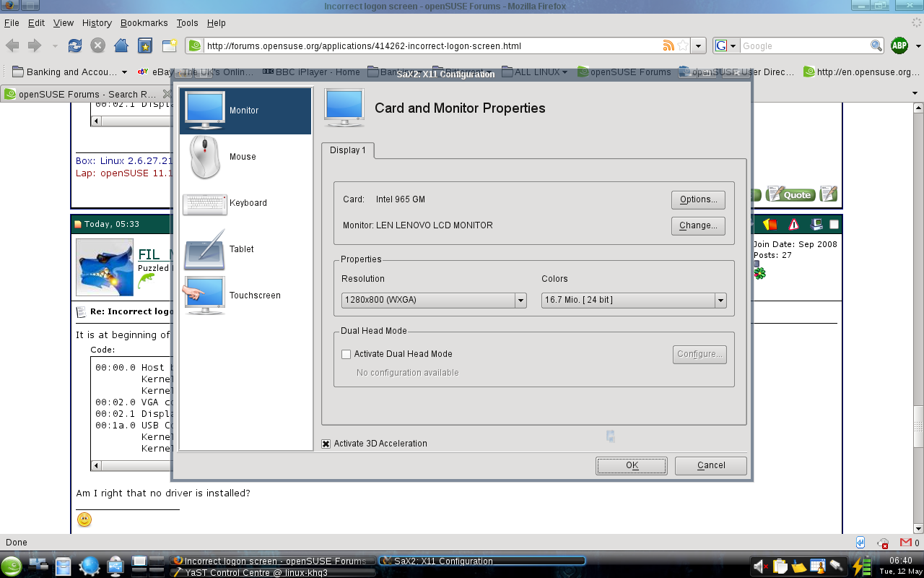Image resolution: width=924 pixels, height=578 pixels.
Task: Switch to YaST Control Centre taskbar entry
Action: (x=272, y=572)
